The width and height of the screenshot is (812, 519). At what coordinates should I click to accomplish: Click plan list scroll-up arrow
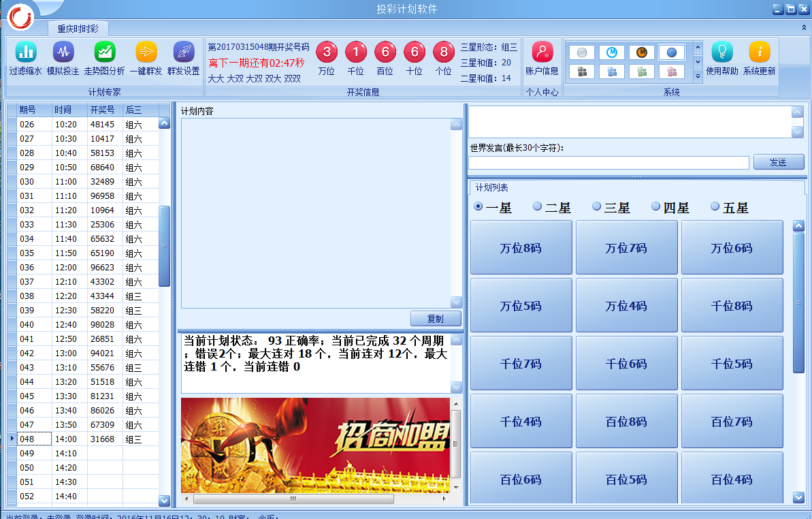798,226
